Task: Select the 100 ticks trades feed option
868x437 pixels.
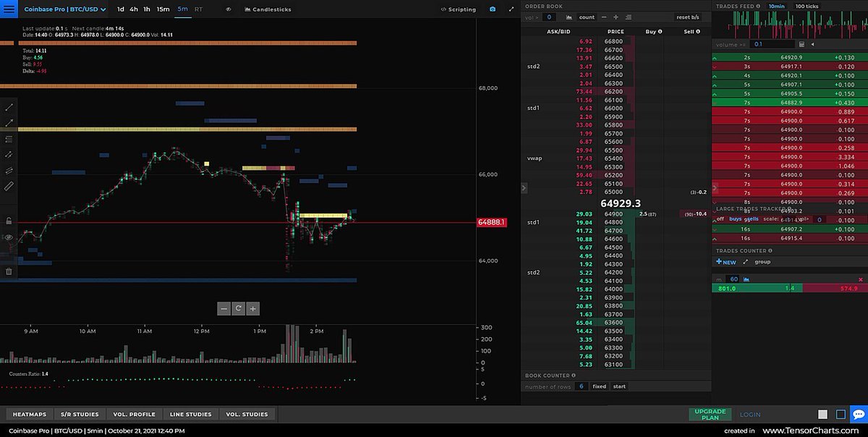Action: point(807,6)
